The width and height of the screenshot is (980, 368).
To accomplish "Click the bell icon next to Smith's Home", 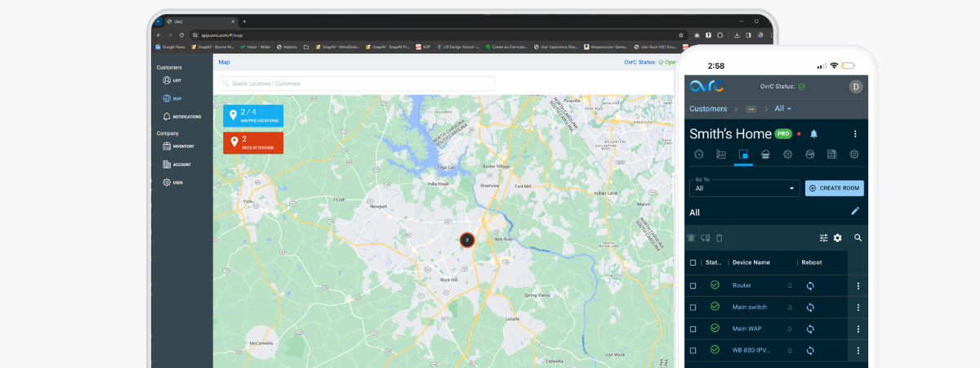I will tap(813, 134).
